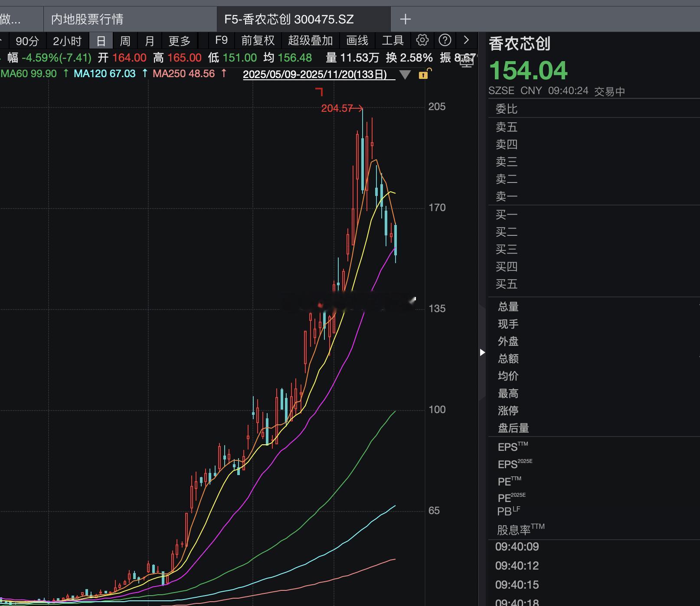
Task: Select the 买四 order book row
Action: tap(594, 267)
